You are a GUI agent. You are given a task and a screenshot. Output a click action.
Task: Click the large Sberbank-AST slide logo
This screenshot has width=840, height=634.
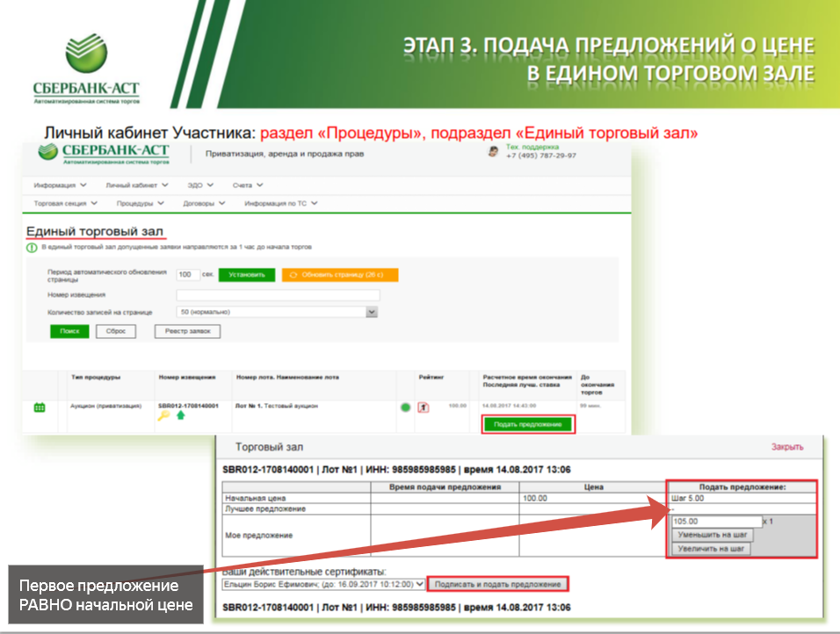(x=86, y=68)
